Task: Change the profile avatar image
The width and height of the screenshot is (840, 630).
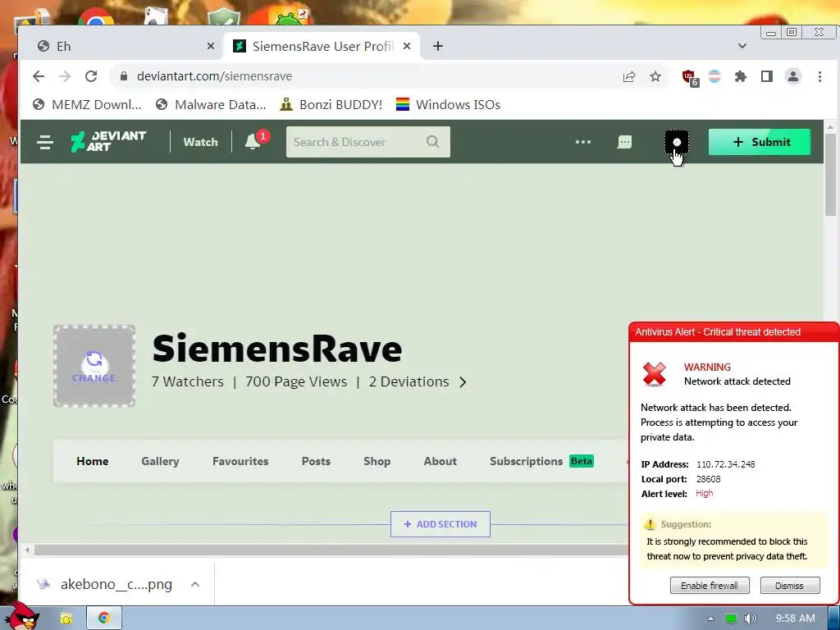Action: pyautogui.click(x=94, y=366)
